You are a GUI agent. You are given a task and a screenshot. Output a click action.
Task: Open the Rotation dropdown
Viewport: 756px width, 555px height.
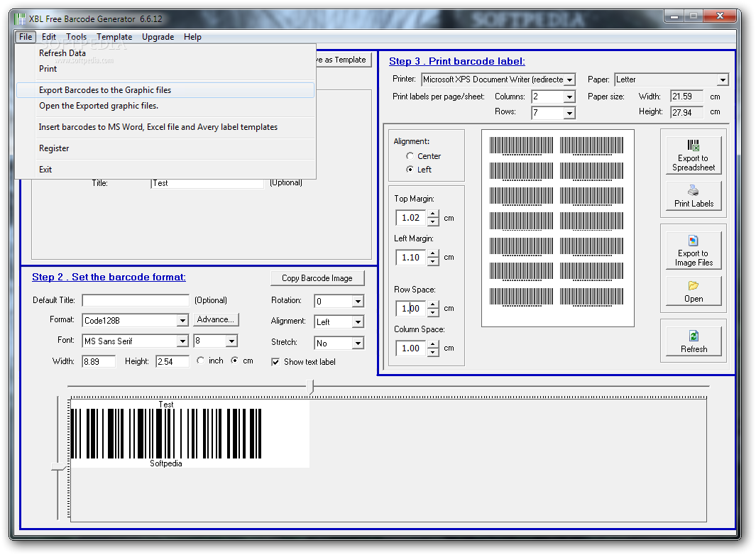click(x=358, y=302)
